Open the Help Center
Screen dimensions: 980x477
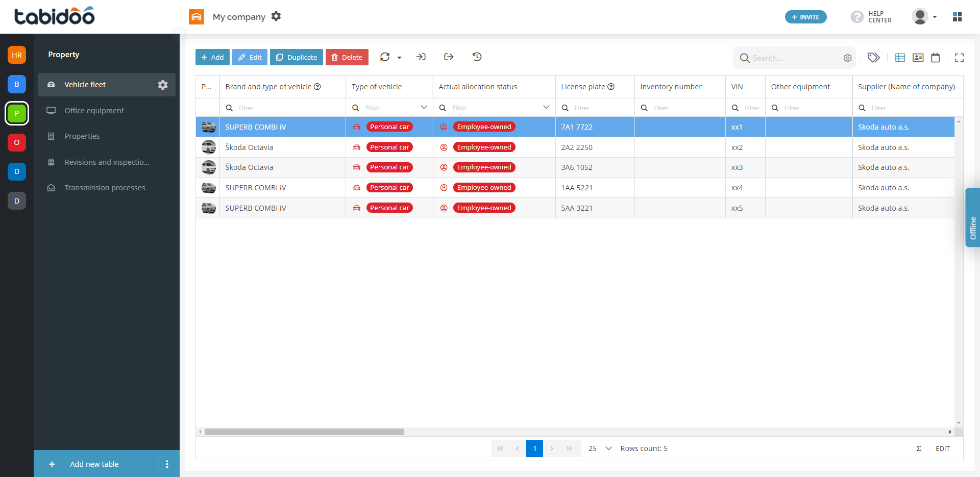(871, 17)
